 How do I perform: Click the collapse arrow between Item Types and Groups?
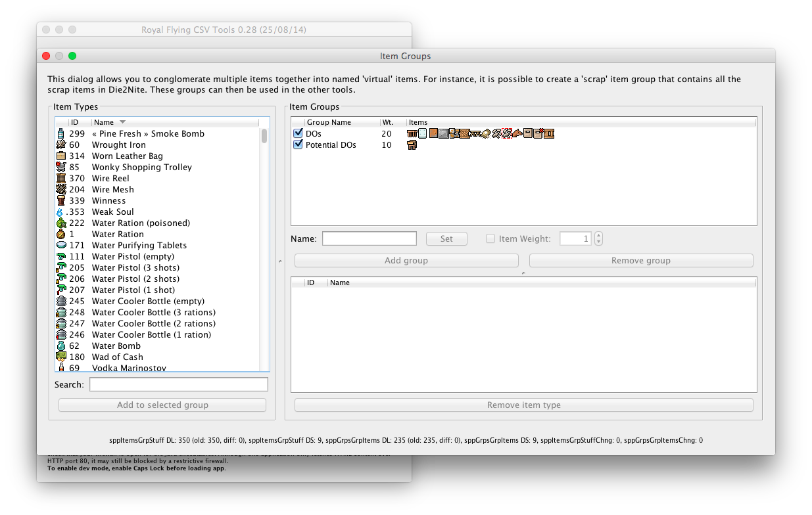pos(280,261)
